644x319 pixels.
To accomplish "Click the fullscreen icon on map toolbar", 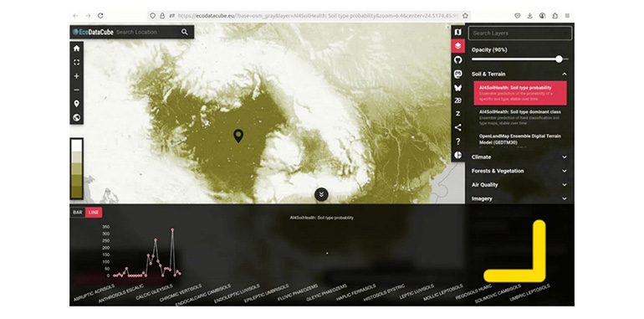I will click(76, 63).
